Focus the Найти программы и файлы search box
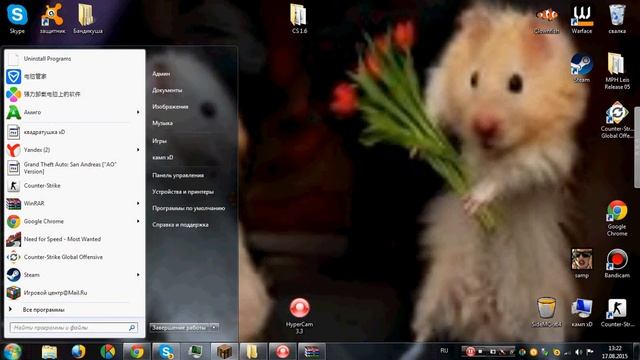Image resolution: width=640 pixels, height=360 pixels. pyautogui.click(x=73, y=327)
